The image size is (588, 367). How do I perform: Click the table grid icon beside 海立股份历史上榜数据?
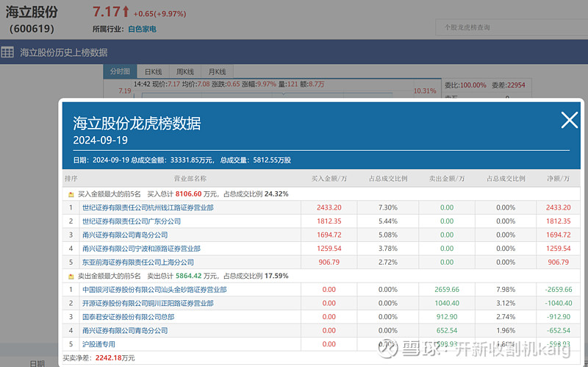(7, 52)
